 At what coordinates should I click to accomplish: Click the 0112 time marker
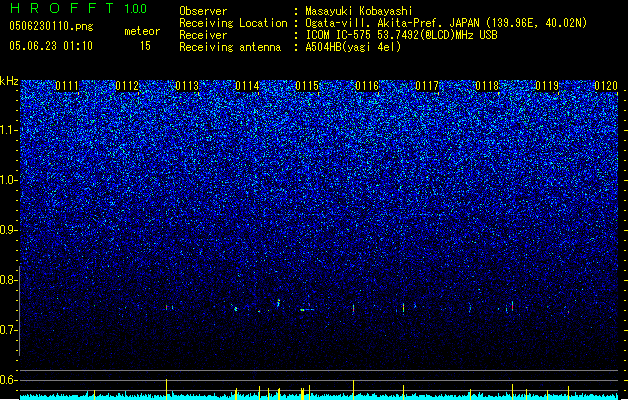(x=127, y=86)
